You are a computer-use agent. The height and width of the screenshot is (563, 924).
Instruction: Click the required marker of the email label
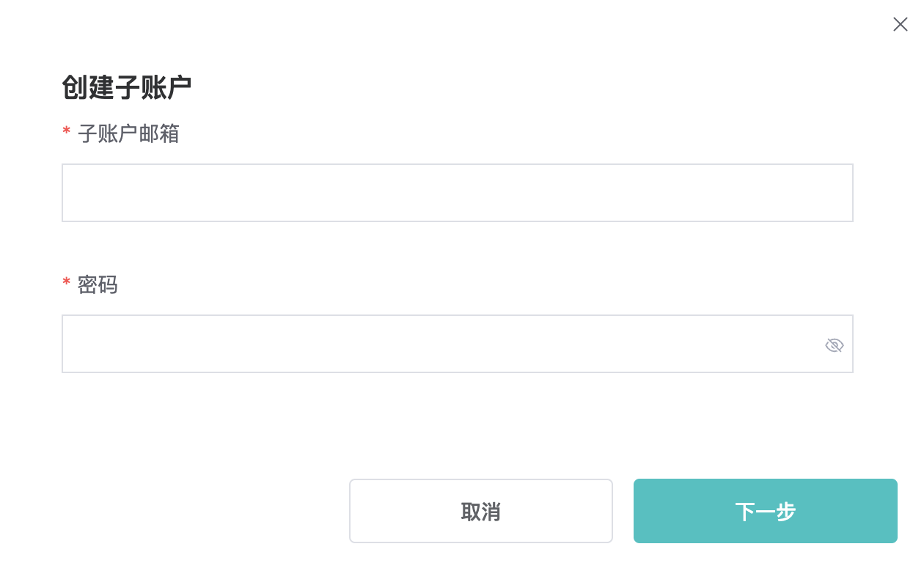pos(66,132)
